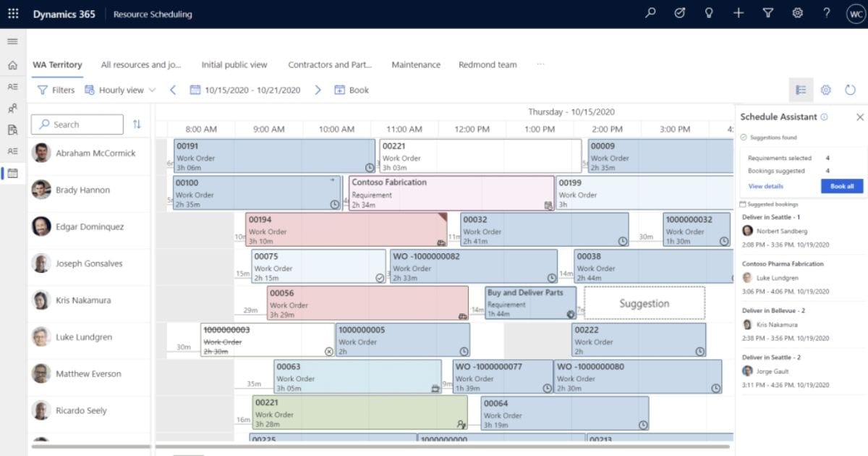This screenshot has height=456, width=868.
Task: Select resource Joseph Gonsalves
Action: [x=90, y=263]
